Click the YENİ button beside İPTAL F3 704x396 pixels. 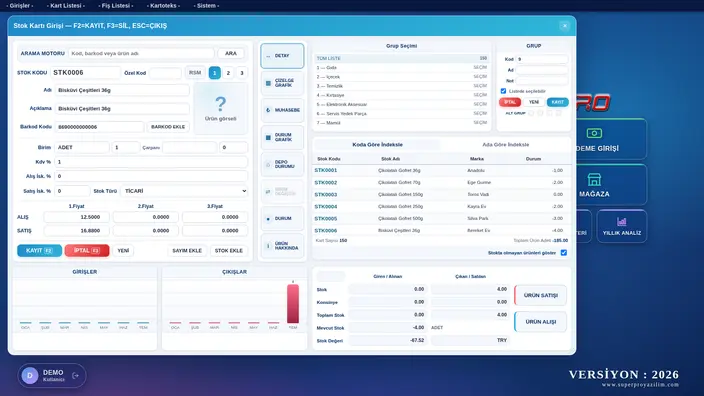(123, 251)
